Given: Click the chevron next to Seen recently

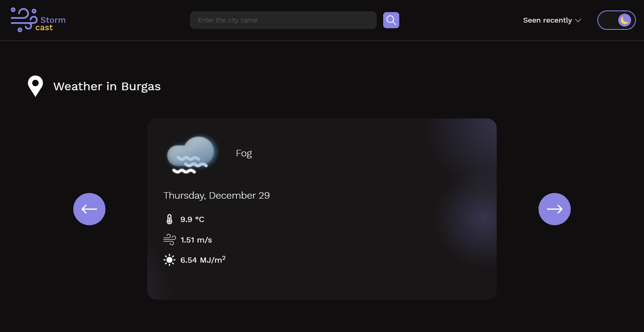Looking at the screenshot, I should click(578, 21).
